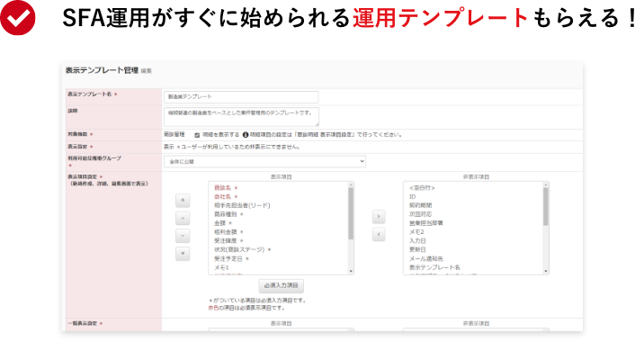The height and width of the screenshot is (342, 644).
Task: Click the 非表示項目 list scrollbar thumb
Action: [545, 206]
